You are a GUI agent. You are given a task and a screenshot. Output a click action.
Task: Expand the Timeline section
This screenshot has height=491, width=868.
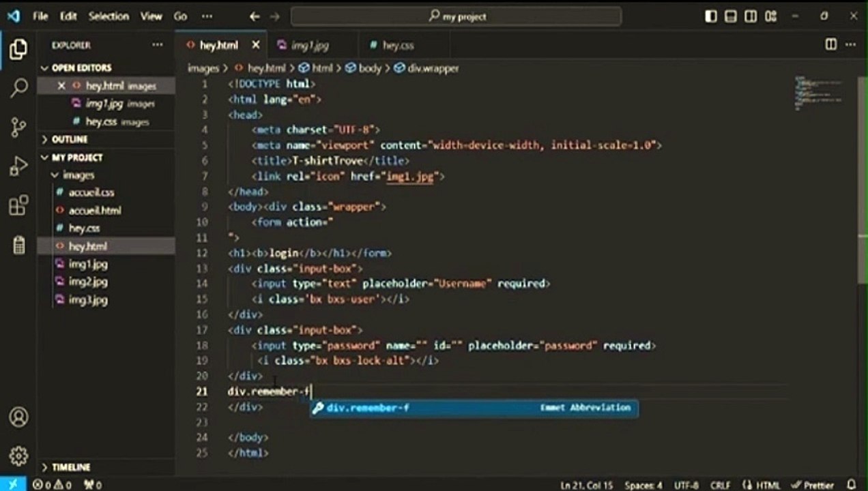tap(107, 467)
